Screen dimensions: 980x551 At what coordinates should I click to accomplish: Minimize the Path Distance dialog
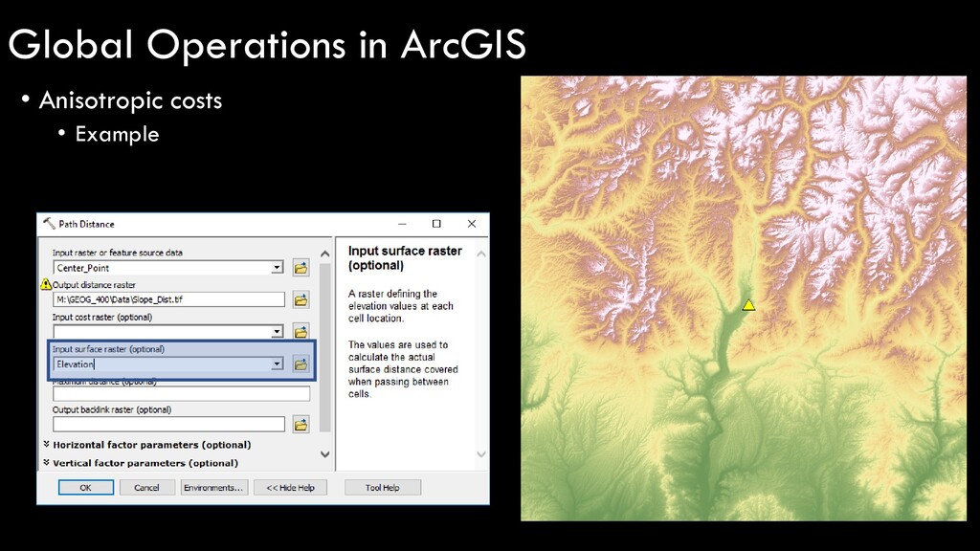coord(402,224)
